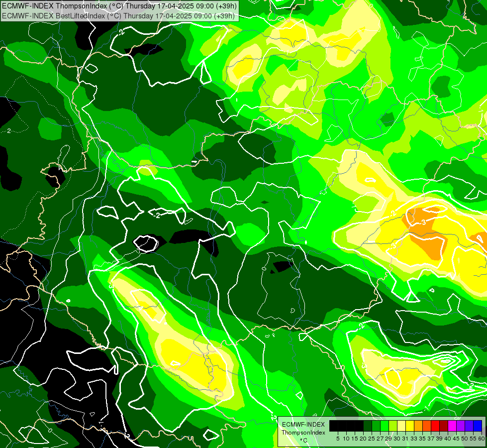
Task: Click the magenta 40-45 legend swatch
Action: click(452, 426)
